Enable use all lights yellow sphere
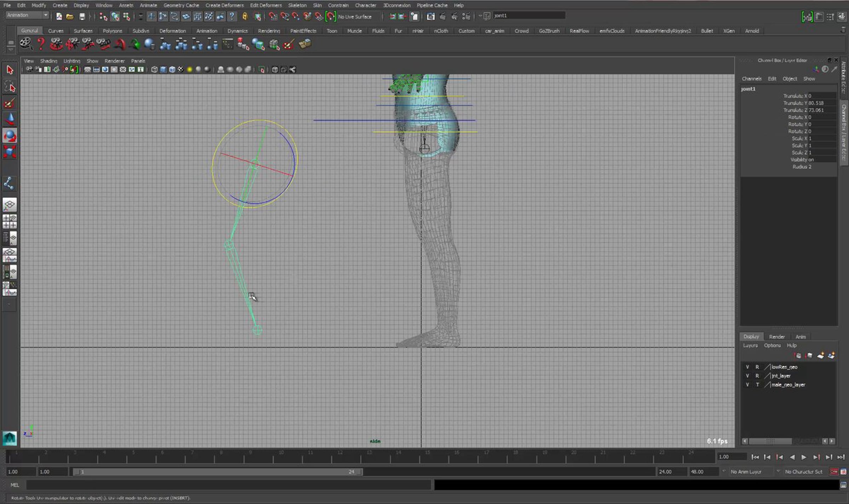 (190, 70)
